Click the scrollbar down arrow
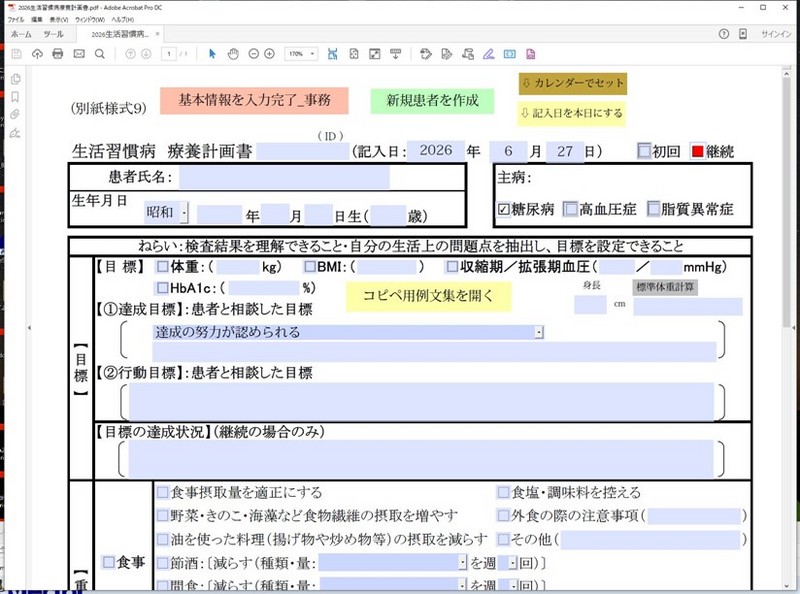The width and height of the screenshot is (800, 594). (787, 585)
